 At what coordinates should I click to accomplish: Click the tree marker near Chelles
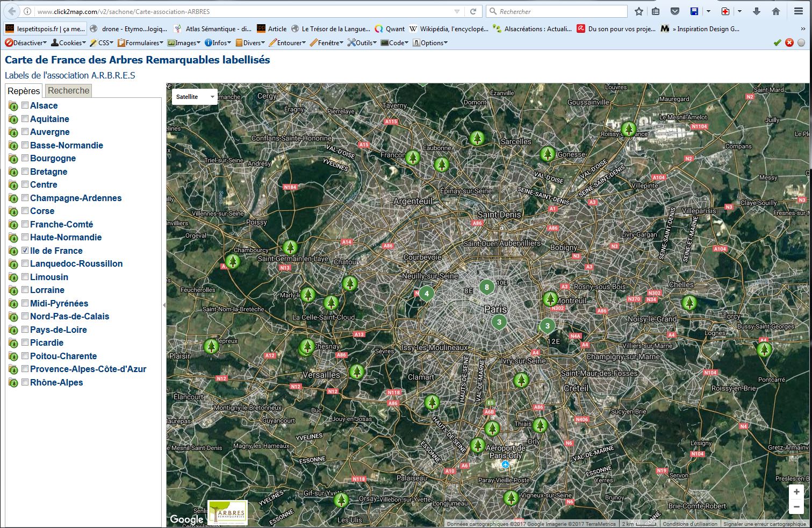689,303
